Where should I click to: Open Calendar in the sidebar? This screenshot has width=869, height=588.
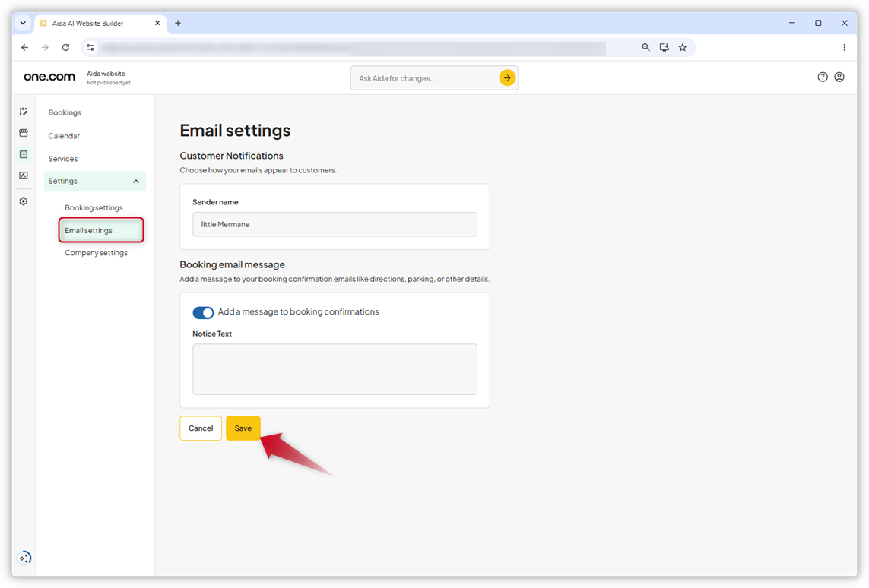tap(64, 136)
